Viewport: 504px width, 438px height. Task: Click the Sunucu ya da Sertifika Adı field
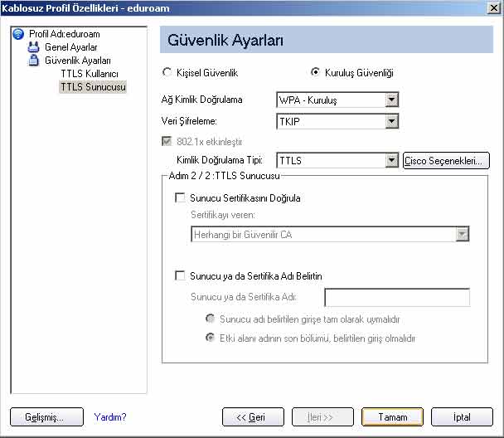click(x=397, y=298)
